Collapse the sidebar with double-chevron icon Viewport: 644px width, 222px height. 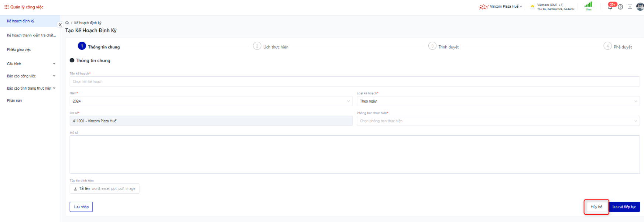click(x=60, y=25)
